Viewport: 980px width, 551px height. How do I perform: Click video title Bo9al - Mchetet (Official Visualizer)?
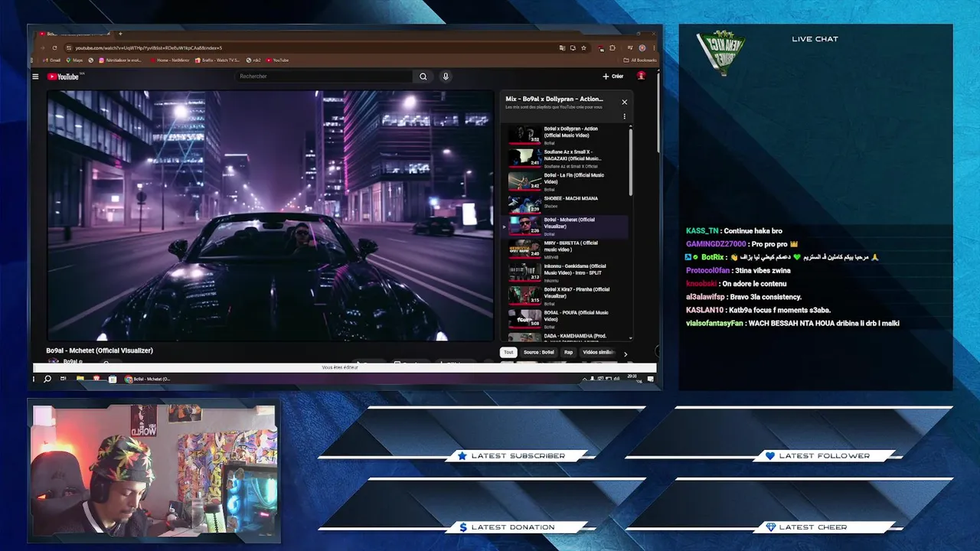[100, 350]
